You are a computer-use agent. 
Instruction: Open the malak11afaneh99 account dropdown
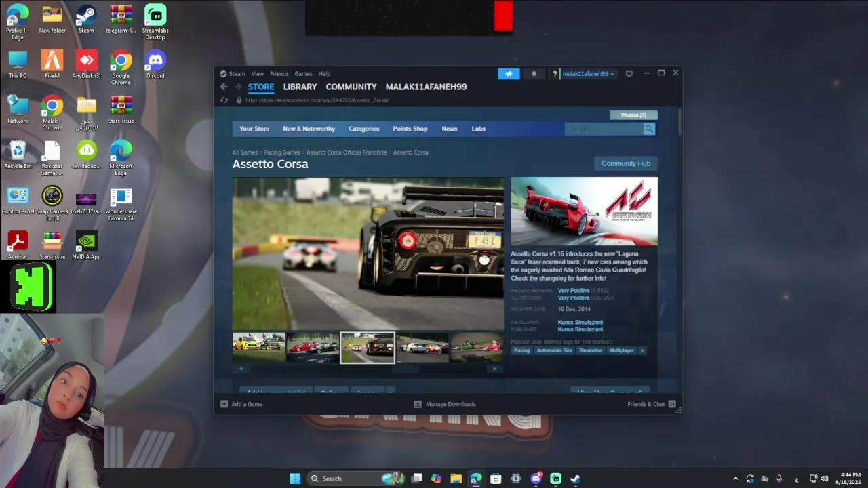(x=588, y=74)
